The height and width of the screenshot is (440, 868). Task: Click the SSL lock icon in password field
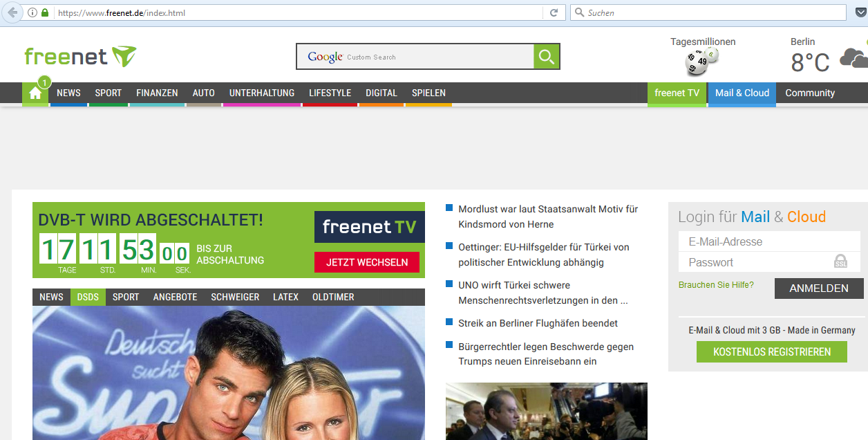pos(840,262)
